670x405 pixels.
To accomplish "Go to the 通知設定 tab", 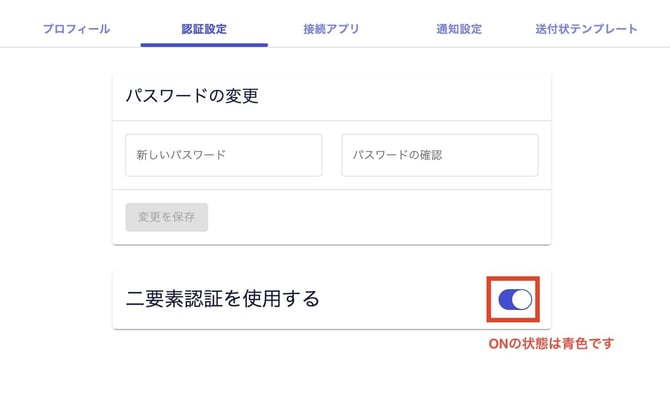I will coord(459,29).
